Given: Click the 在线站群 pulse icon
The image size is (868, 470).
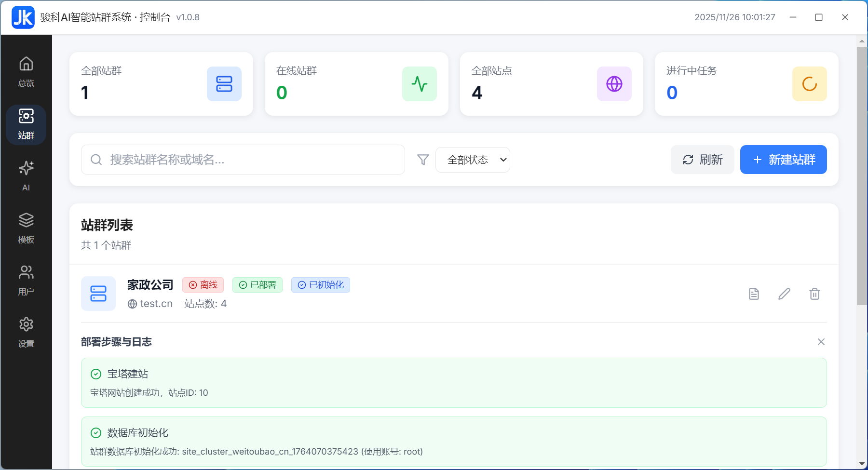Looking at the screenshot, I should point(419,84).
